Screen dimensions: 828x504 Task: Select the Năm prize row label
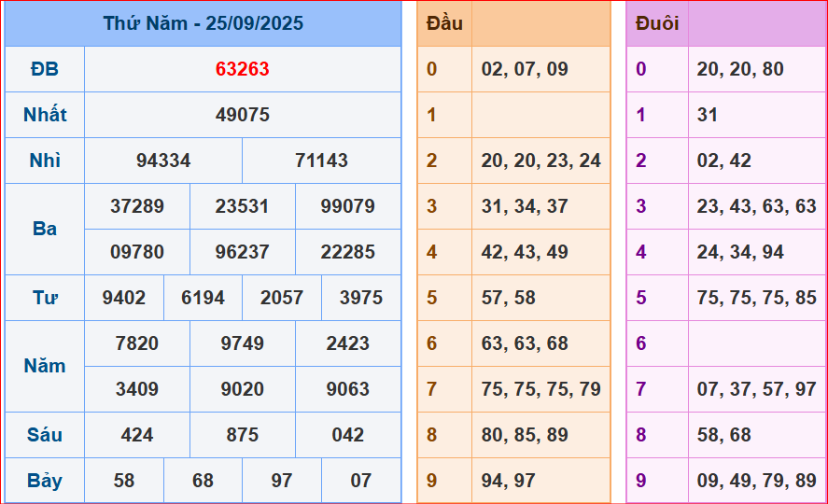(45, 366)
